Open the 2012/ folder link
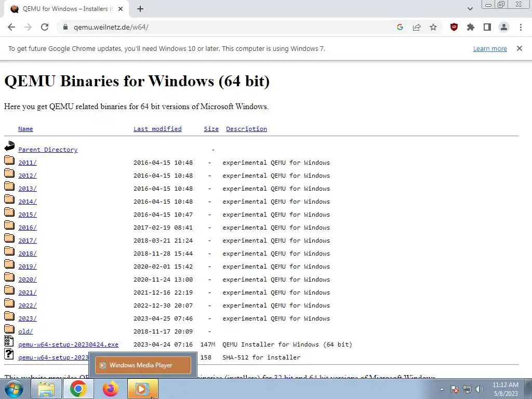532x399 pixels. [28, 176]
